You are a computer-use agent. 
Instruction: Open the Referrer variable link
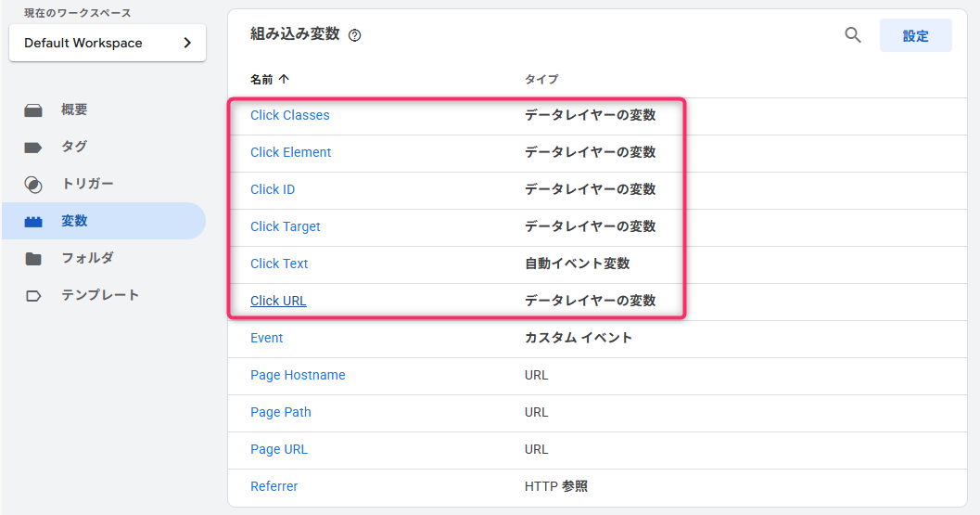pyautogui.click(x=274, y=486)
